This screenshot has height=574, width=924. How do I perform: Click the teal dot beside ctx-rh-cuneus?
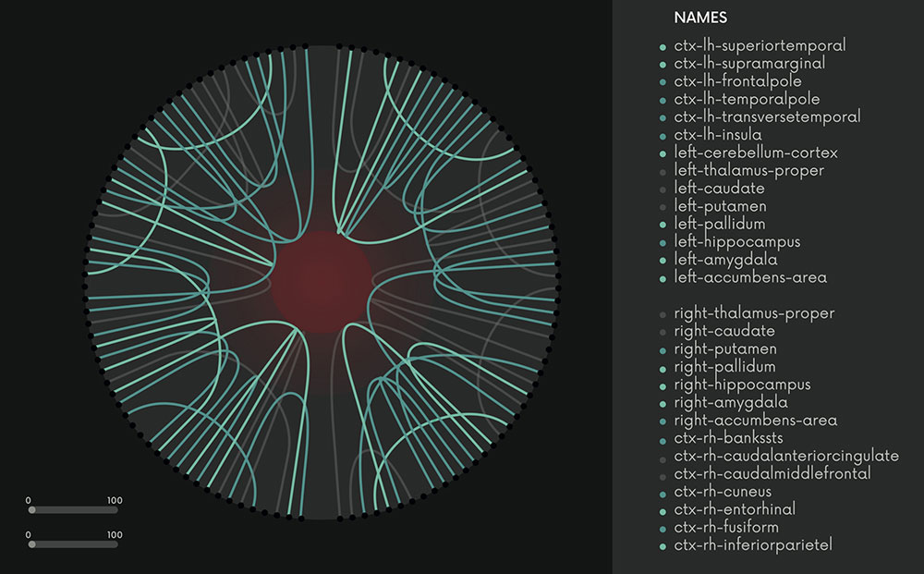coord(663,493)
